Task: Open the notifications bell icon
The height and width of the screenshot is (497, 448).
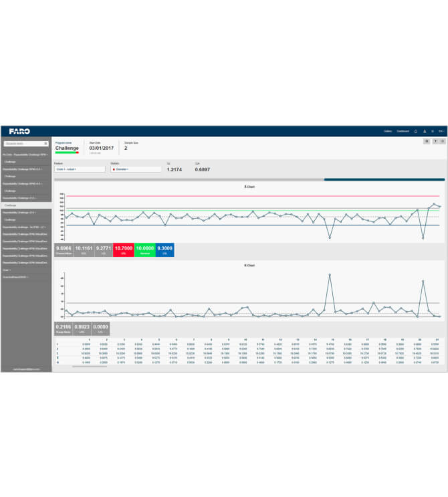Action: [x=416, y=131]
